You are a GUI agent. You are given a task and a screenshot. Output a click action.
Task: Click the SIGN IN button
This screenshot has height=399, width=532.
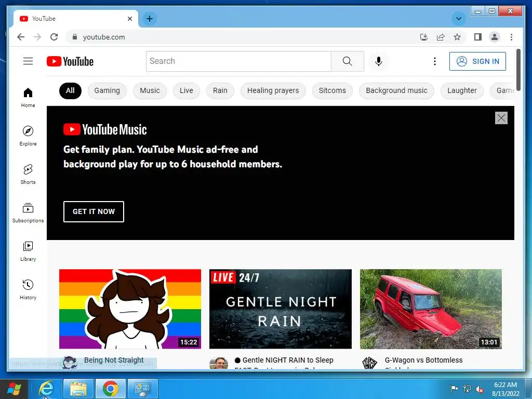(x=478, y=61)
